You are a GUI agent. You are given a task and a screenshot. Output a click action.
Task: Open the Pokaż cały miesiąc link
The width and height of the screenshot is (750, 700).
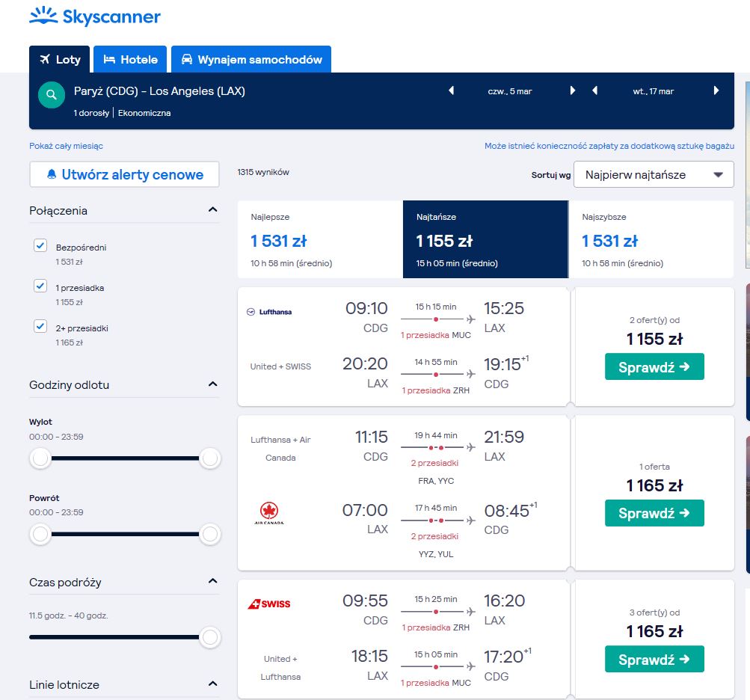pyautogui.click(x=66, y=146)
